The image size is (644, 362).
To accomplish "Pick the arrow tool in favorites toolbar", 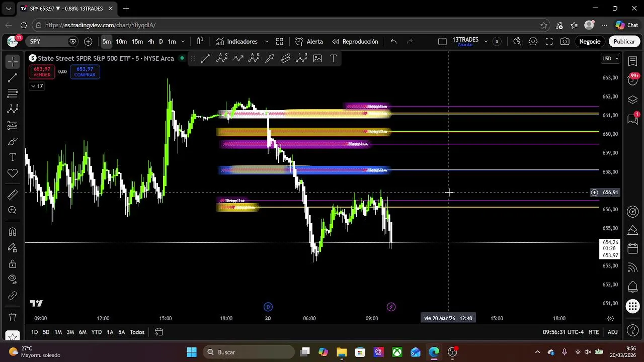I will coord(270,58).
